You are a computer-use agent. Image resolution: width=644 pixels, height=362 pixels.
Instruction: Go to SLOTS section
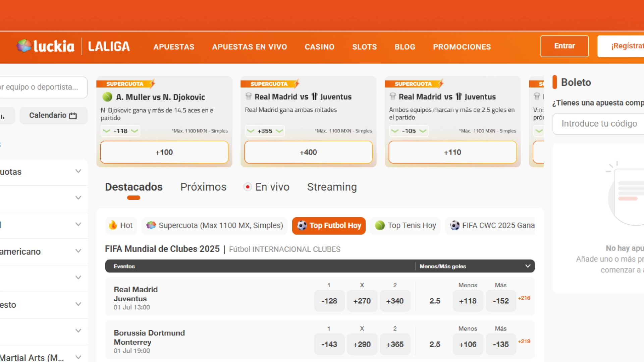click(x=365, y=47)
